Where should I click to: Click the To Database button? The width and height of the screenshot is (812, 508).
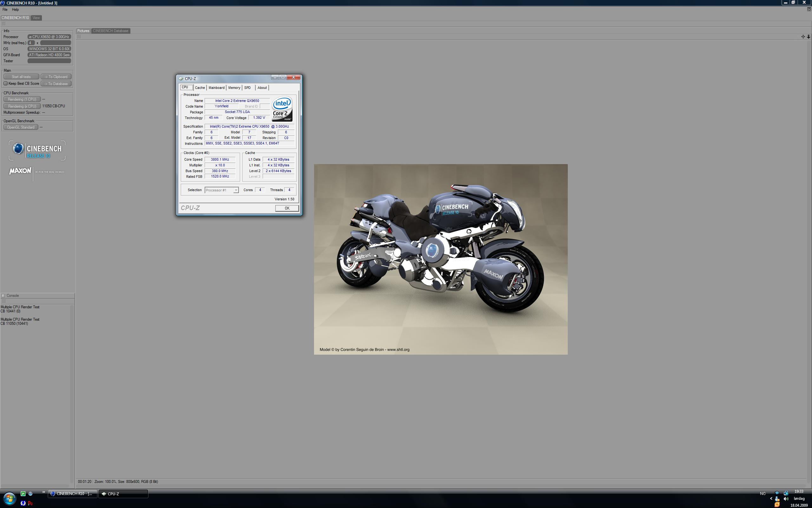pos(56,84)
